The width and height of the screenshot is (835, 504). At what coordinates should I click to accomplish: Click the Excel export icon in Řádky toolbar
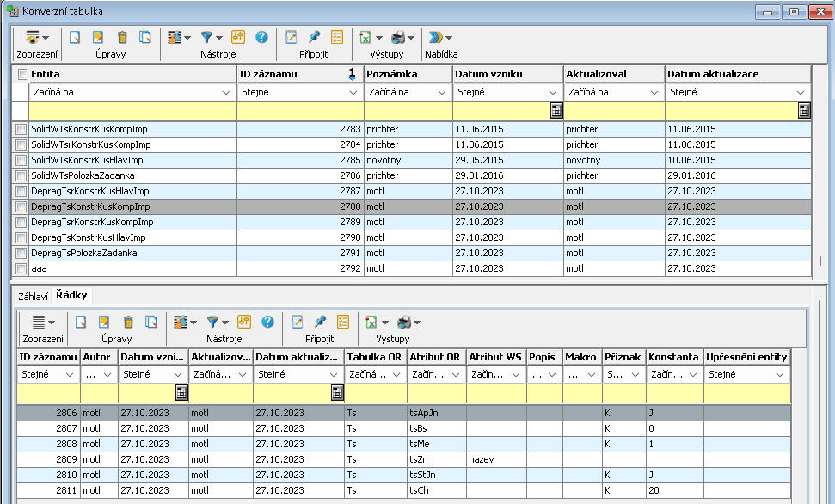[x=371, y=323]
